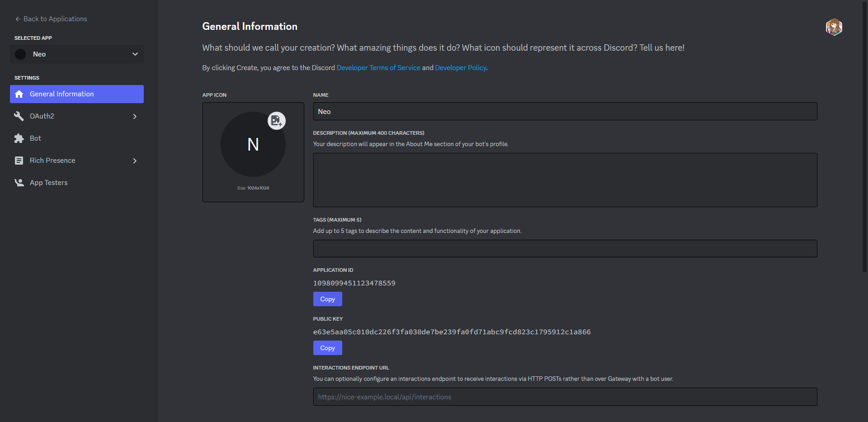Click the General Information home icon
Image resolution: width=868 pixels, height=422 pixels.
[x=19, y=94]
